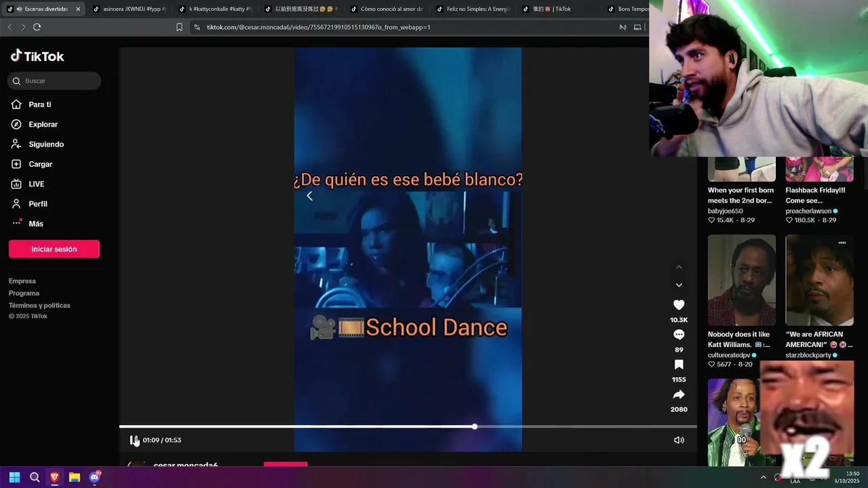Open the Explorar compass page
This screenshot has height=488, width=868.
click(43, 125)
